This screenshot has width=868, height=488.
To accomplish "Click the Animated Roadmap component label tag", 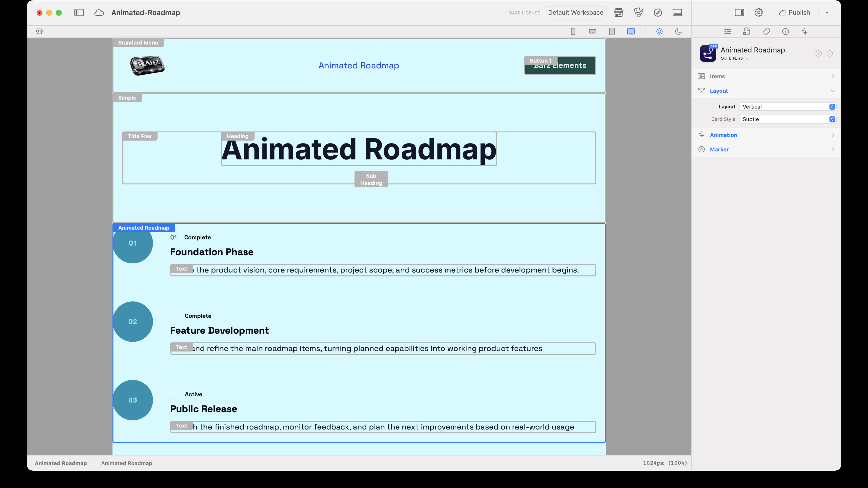I will (x=144, y=228).
